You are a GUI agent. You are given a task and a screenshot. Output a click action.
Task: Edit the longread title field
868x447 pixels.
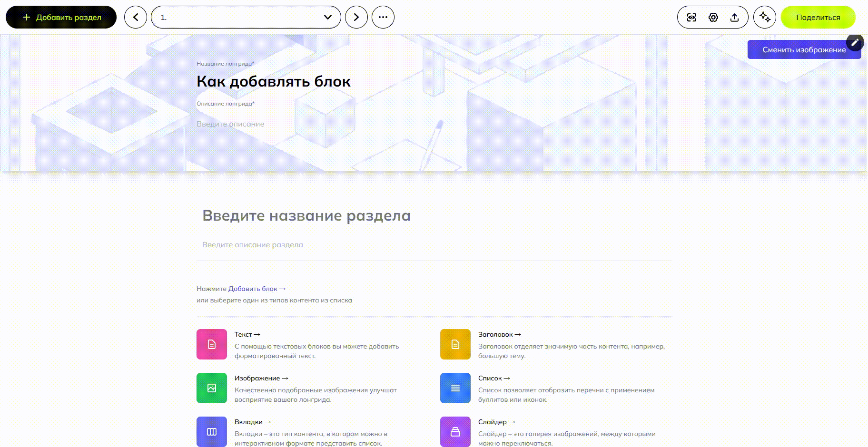[x=274, y=81]
